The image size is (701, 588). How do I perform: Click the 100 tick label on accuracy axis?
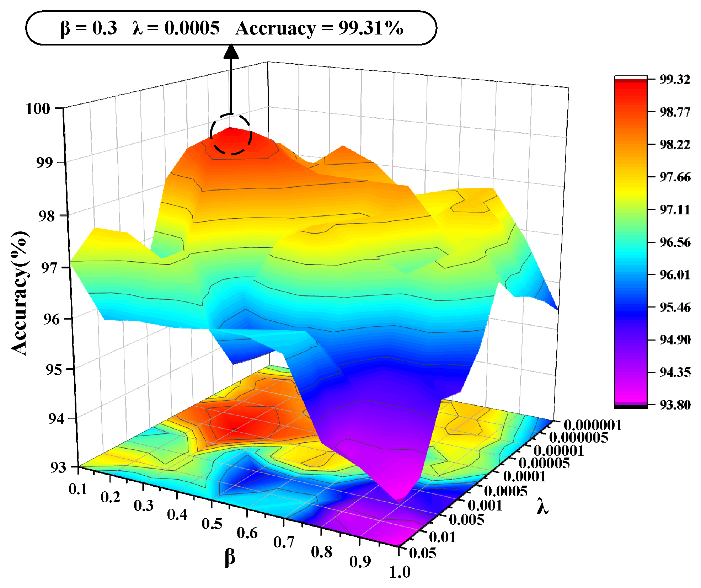pos(38,109)
